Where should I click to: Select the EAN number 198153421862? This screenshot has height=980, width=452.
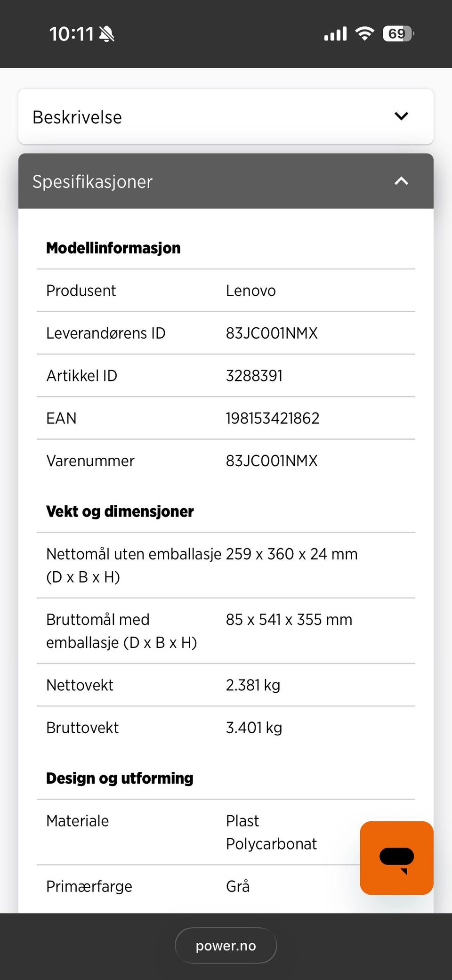(273, 418)
